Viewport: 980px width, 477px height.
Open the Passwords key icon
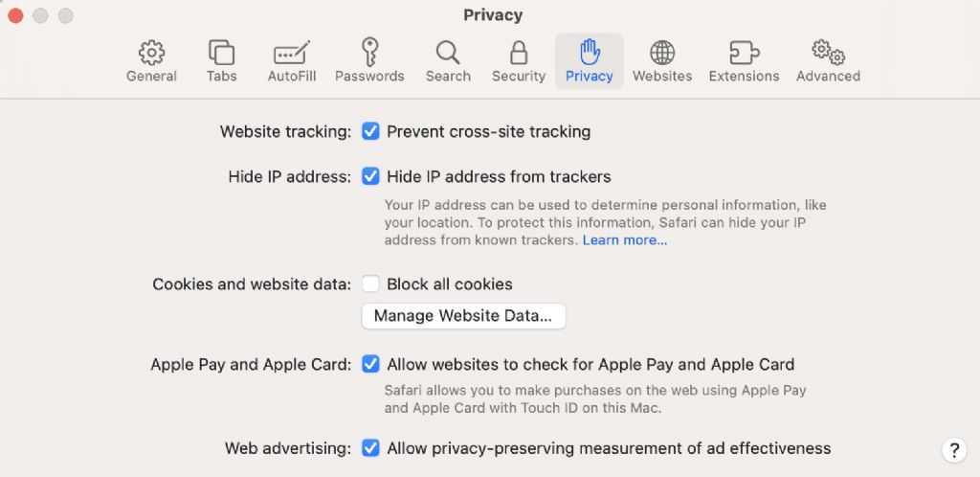tap(369, 52)
